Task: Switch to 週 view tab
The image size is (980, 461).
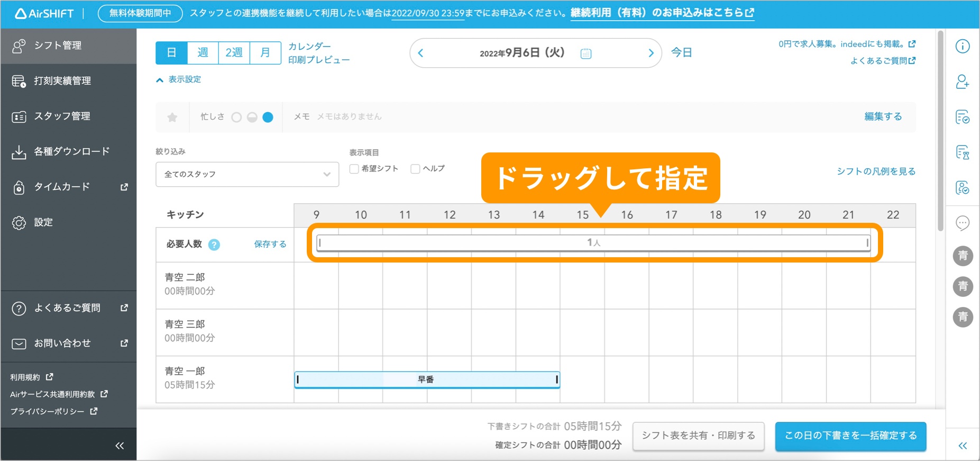Action: (x=203, y=52)
